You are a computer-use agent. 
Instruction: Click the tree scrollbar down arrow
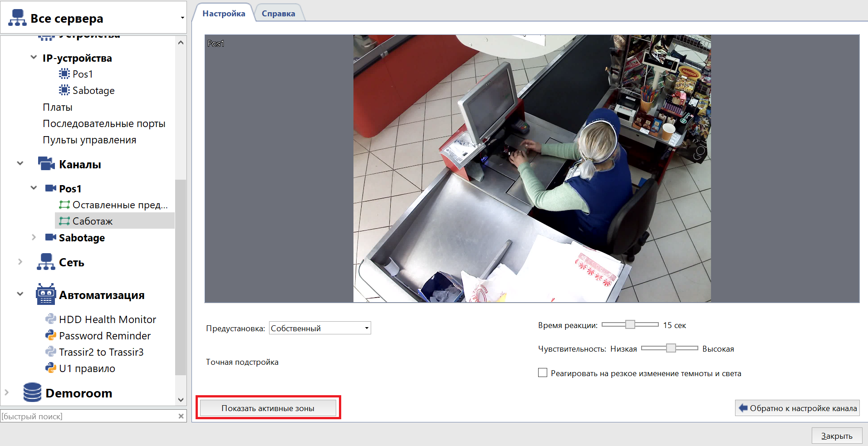point(181,400)
